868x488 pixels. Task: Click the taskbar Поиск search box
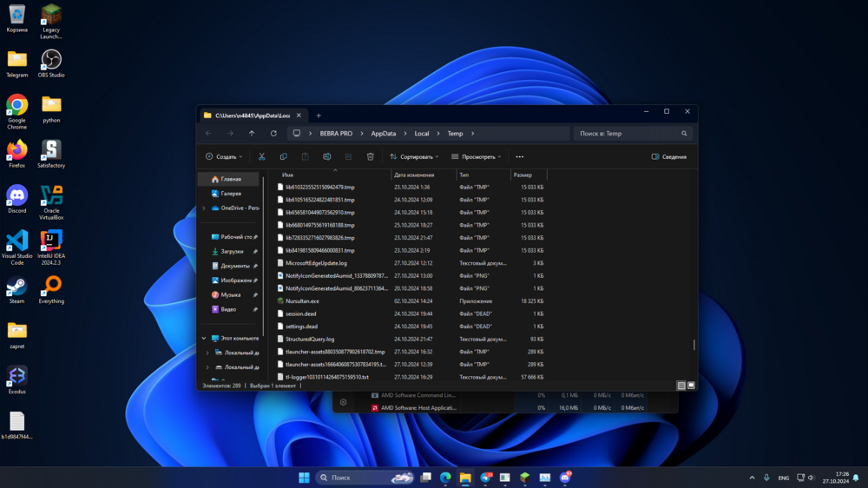tap(365, 478)
